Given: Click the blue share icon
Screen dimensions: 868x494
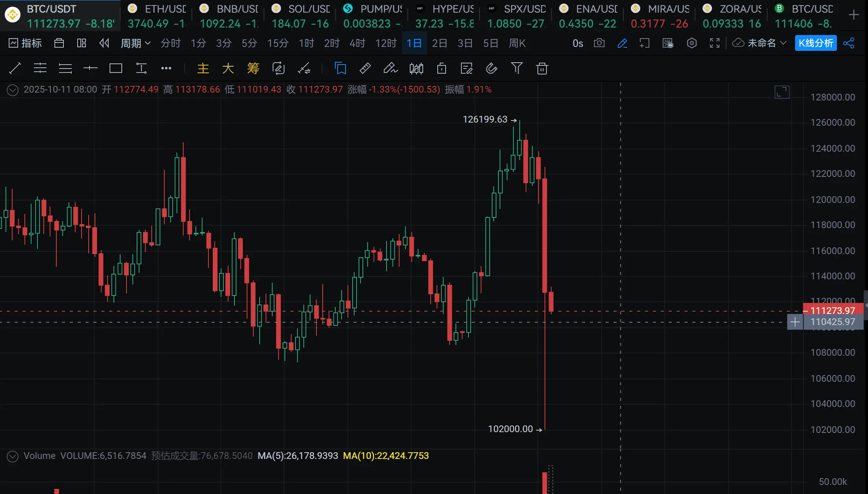Looking at the screenshot, I should [849, 43].
